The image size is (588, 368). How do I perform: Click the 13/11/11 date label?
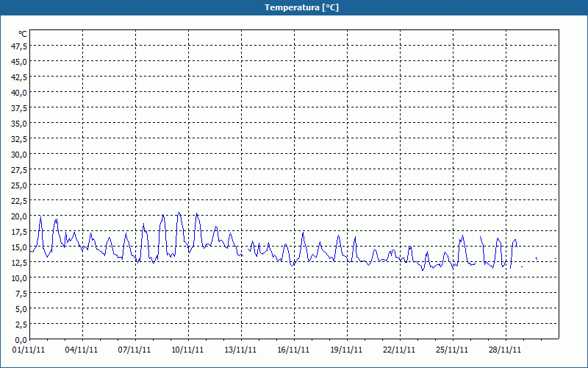click(240, 350)
